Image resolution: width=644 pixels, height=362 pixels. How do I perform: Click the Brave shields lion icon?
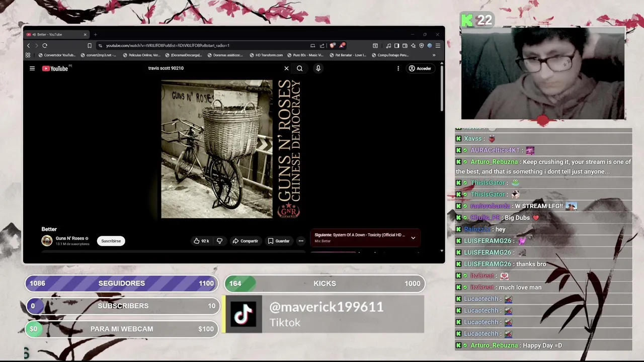(x=332, y=46)
